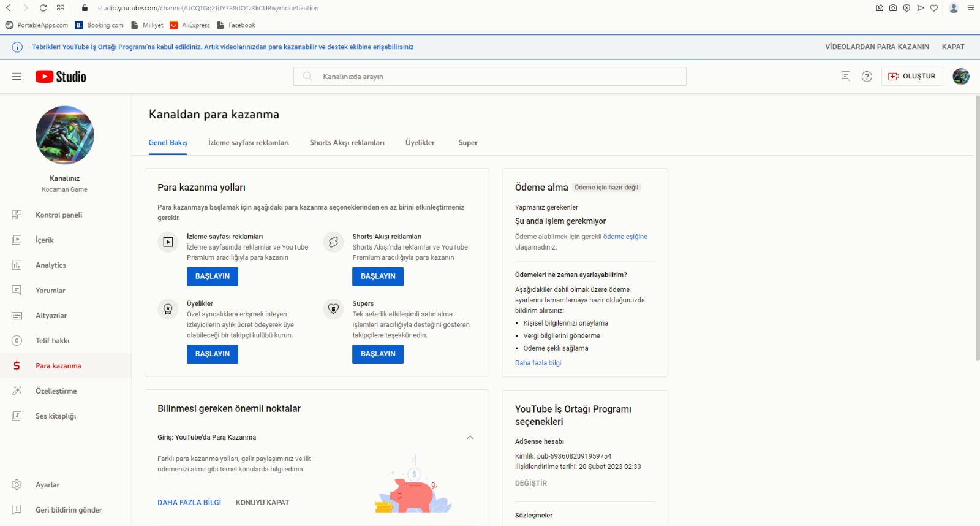Viewport: 980px width, 526px height.
Task: Collapse the Giriş: YouTube'da Para Kazanma section
Action: (470, 438)
